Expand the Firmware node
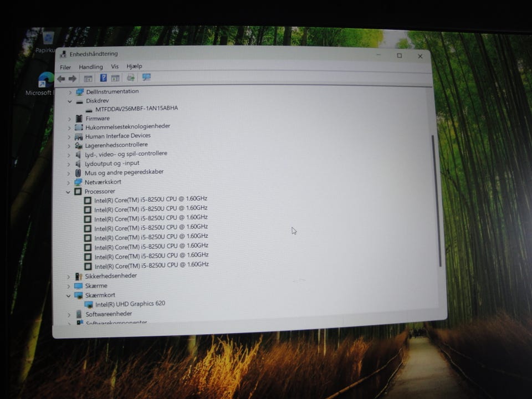 pyautogui.click(x=70, y=119)
